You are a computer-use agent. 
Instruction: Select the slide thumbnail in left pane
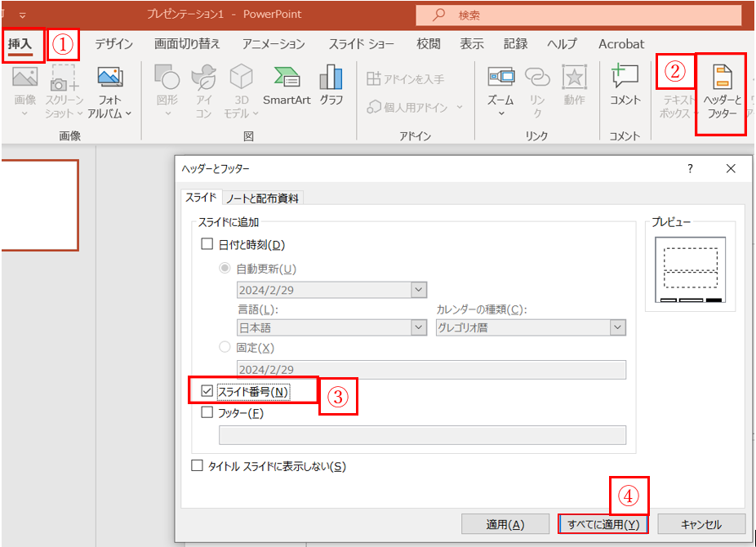coord(39,205)
